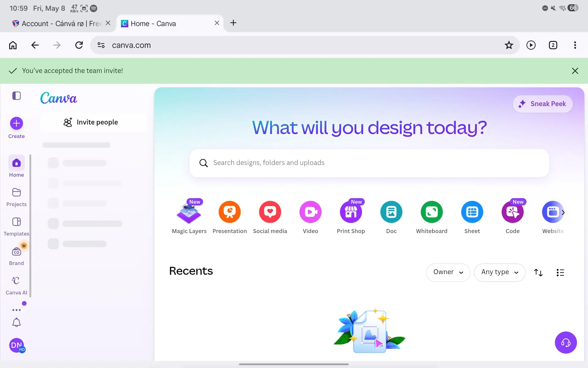This screenshot has height=368, width=588.
Task: Create a new Presentation
Action: point(230,217)
